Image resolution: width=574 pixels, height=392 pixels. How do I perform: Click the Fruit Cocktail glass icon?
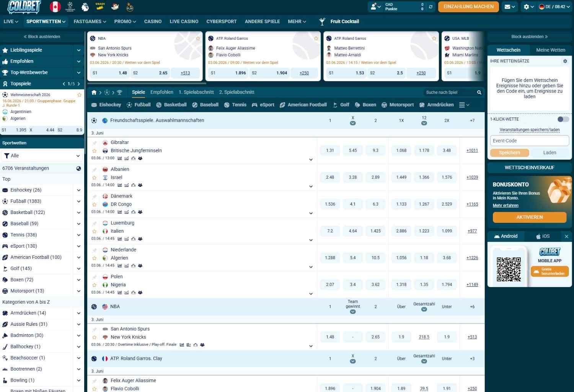click(322, 21)
